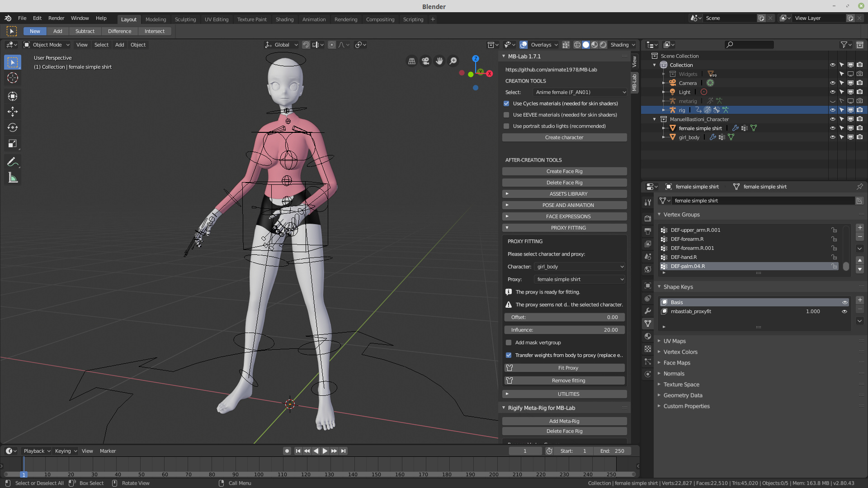Toggle X-ray display icon
The image size is (868, 488).
[566, 45]
